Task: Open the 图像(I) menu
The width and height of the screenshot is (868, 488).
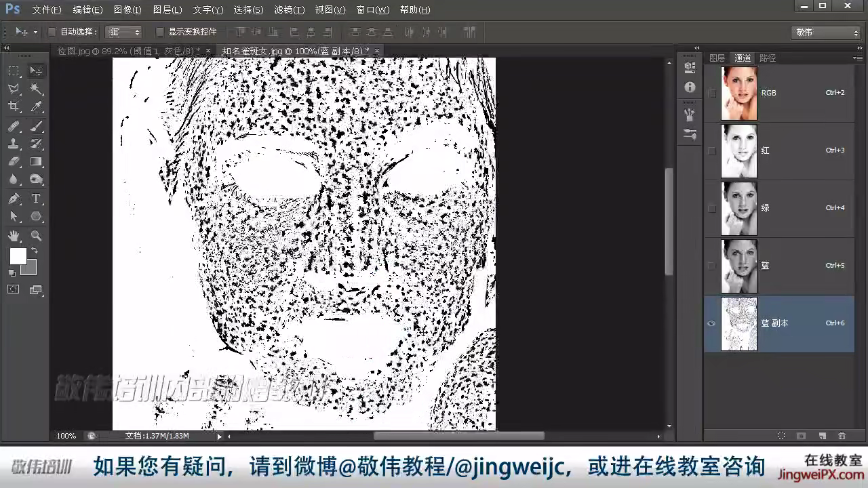Action: pyautogui.click(x=127, y=10)
